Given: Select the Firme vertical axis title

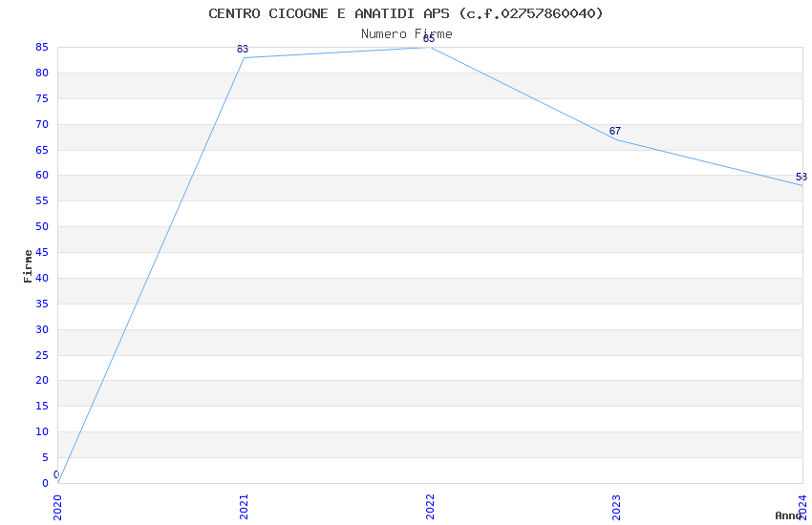Looking at the screenshot, I should pyautogui.click(x=28, y=266).
